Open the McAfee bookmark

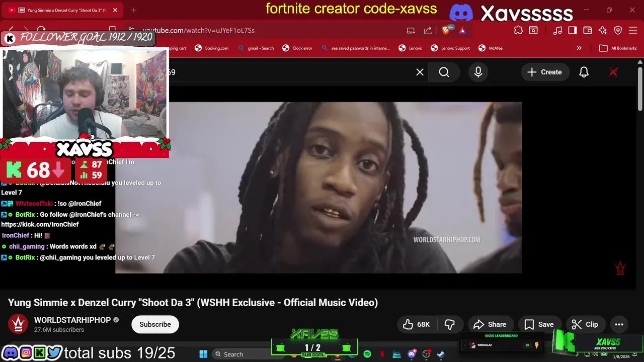(491, 48)
